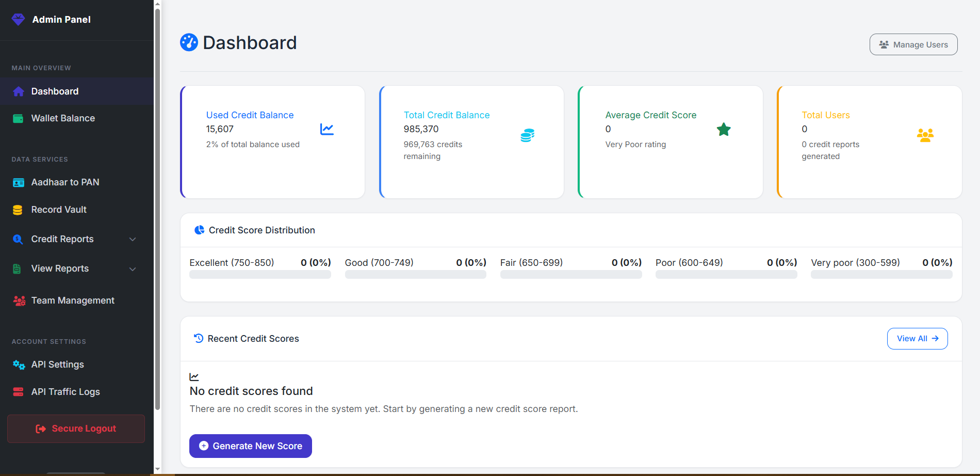Image resolution: width=980 pixels, height=476 pixels.
Task: Click the Admin Panel logo icon
Action: [18, 19]
